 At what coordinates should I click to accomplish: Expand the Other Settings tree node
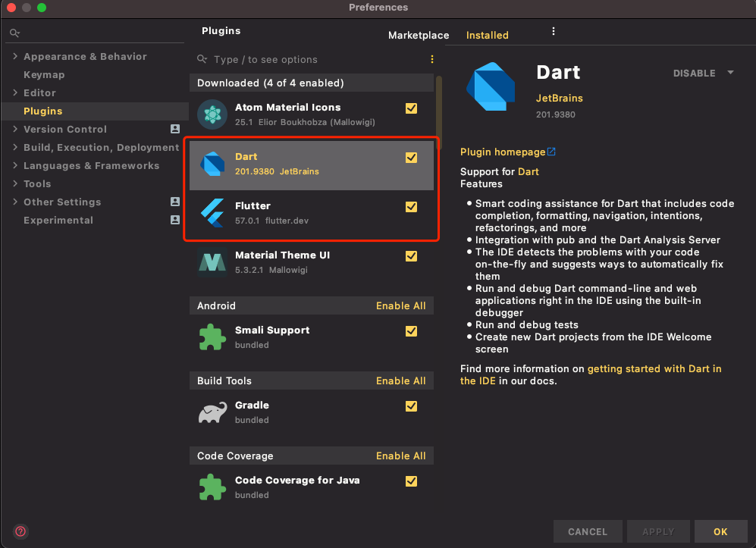point(15,202)
